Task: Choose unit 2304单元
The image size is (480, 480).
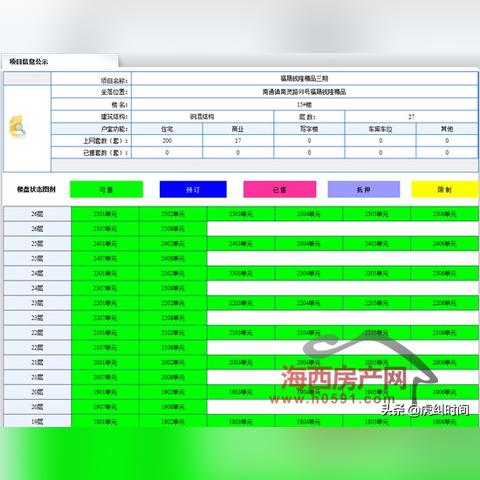Action: [x=309, y=273]
